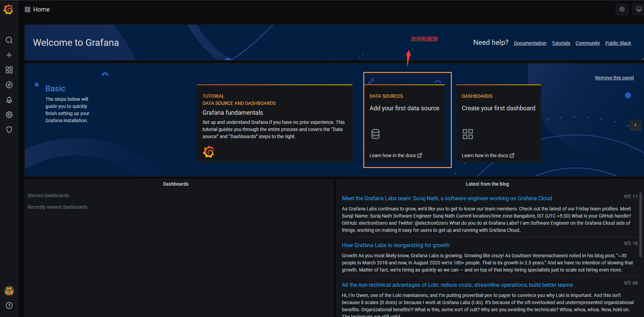The width and height of the screenshot is (644, 317).
Task: Click the user avatar in the sidebar
Action: click(9, 291)
